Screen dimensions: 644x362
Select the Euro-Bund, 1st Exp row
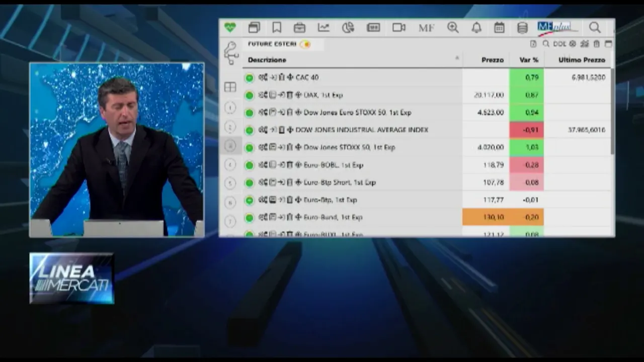333,218
